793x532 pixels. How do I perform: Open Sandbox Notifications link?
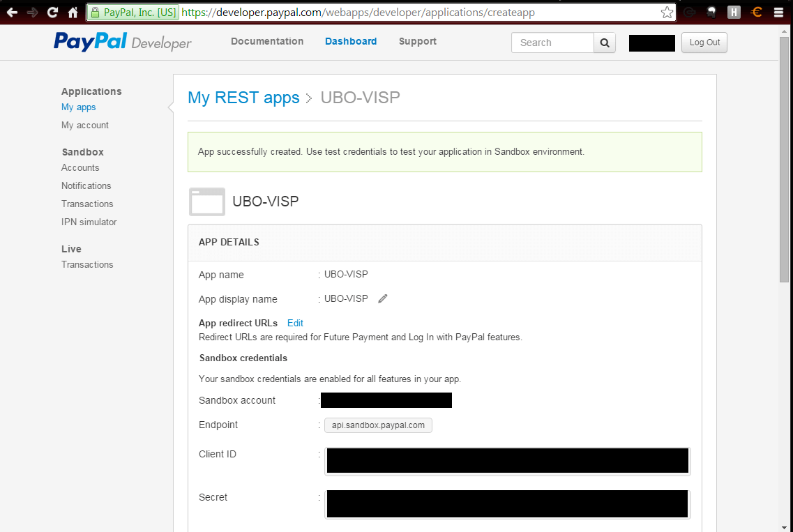coord(86,185)
